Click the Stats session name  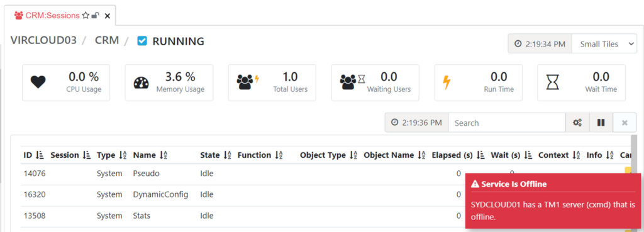coord(142,216)
